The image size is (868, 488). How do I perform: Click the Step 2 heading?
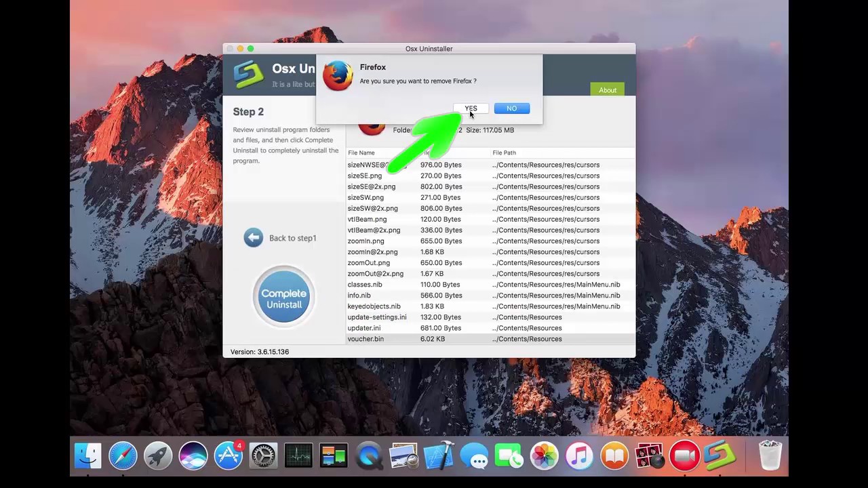pos(248,112)
